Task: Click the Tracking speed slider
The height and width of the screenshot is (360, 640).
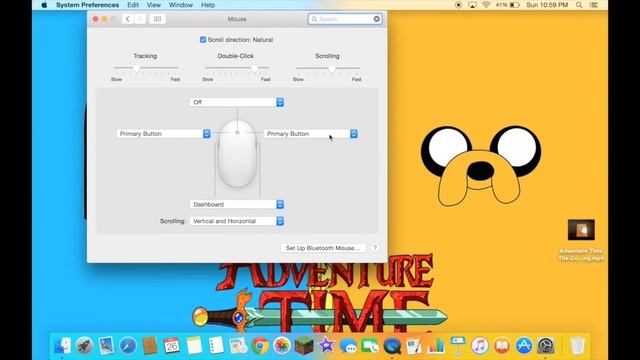Action: point(146,68)
